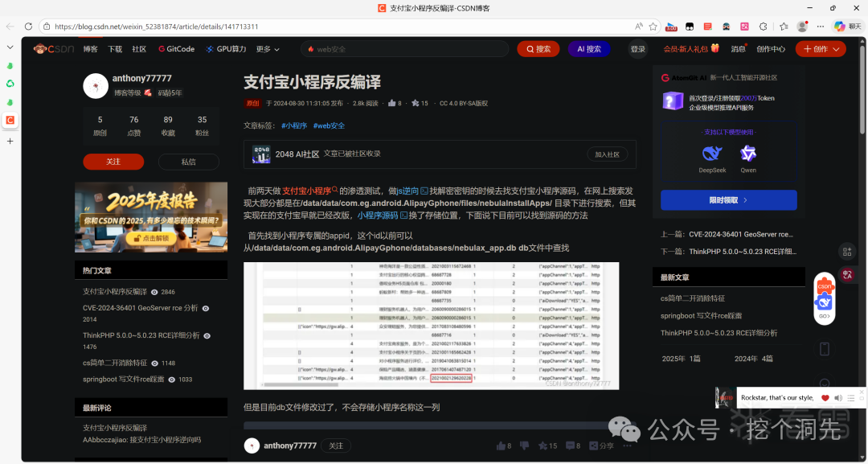Click the 加入社区 button
Screen dimensions: 868x464
(x=607, y=154)
